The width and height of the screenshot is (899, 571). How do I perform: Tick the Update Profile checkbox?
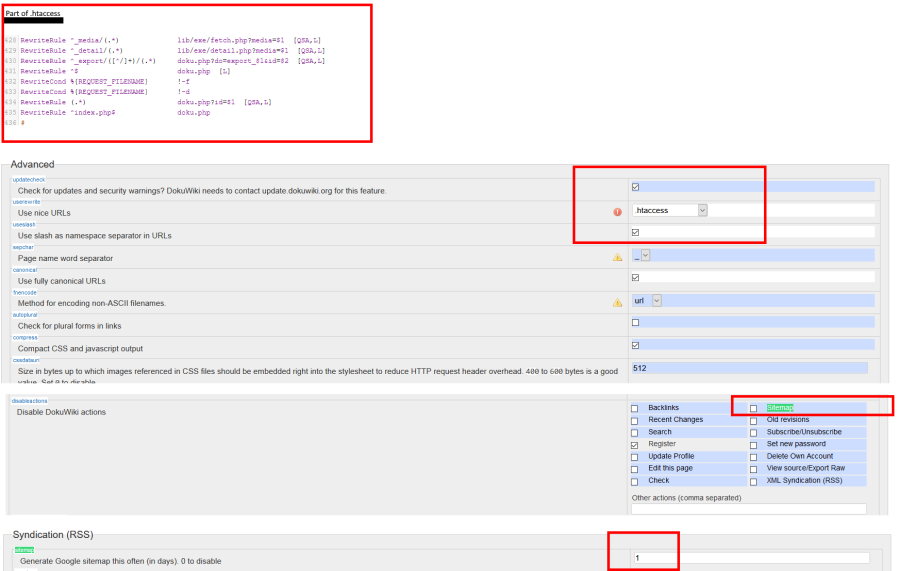pyautogui.click(x=635, y=457)
